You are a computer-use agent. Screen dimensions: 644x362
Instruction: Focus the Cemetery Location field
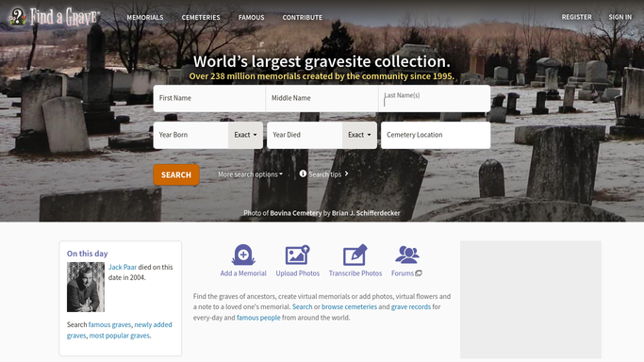(x=436, y=135)
